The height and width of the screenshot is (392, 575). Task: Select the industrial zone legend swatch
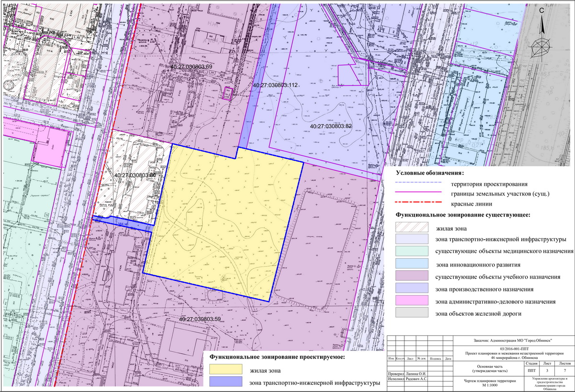coord(412,289)
